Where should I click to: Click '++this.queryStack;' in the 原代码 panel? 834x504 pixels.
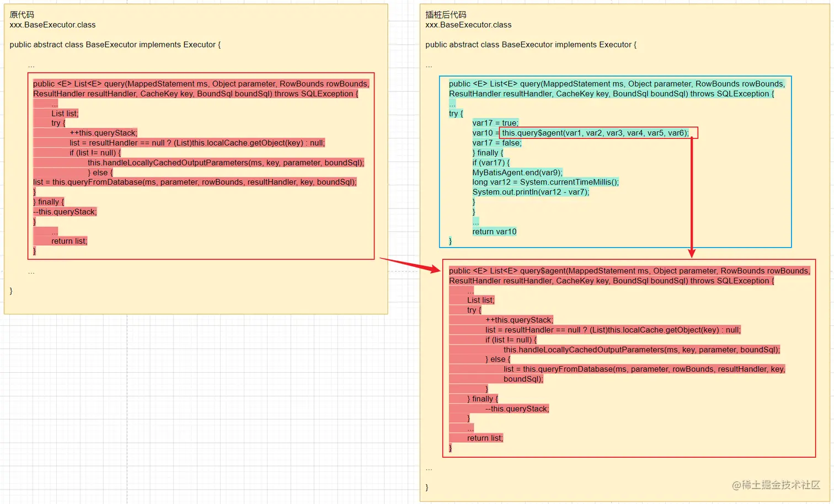pos(103,133)
